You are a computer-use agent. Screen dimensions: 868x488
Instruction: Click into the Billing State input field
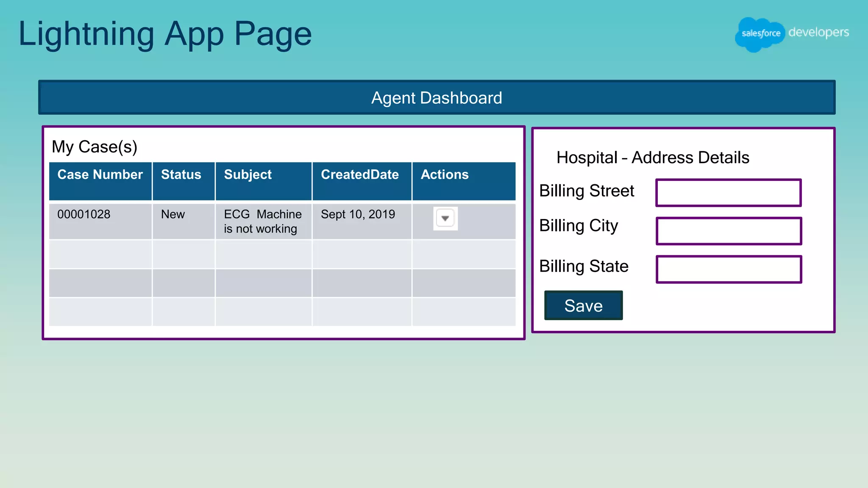[x=729, y=269]
